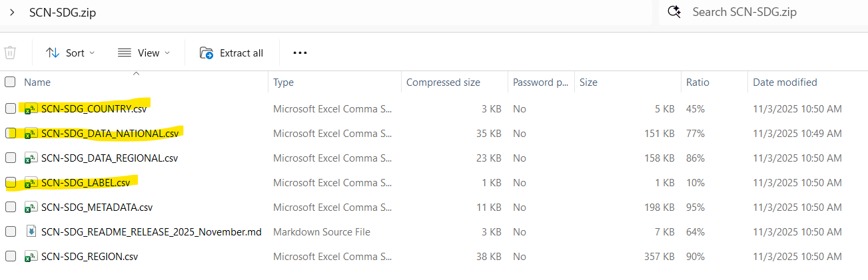Open the Sort dropdown menu
The width and height of the screenshot is (868, 280).
(x=70, y=53)
